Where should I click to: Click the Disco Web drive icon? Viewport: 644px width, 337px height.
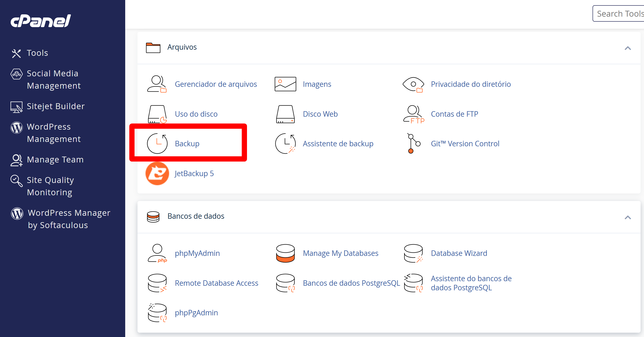(x=285, y=114)
